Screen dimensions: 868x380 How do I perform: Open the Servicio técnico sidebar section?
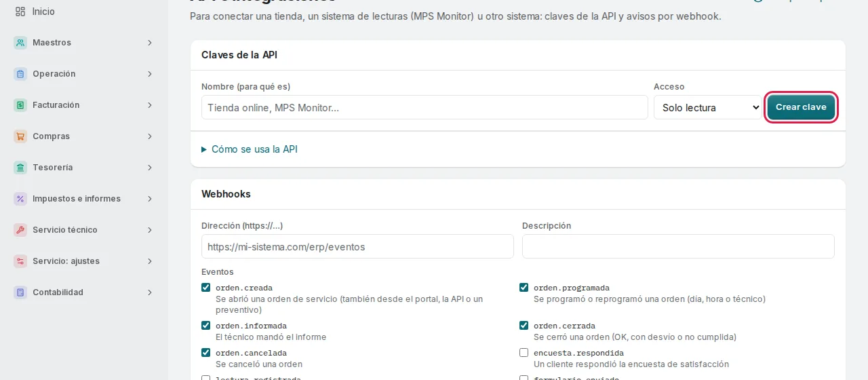click(84, 230)
